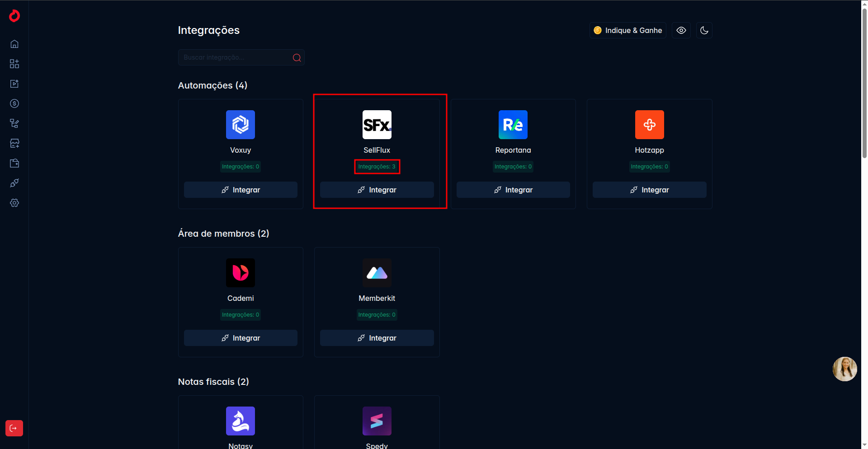Click the Indique & Ganhe button

pyautogui.click(x=628, y=30)
